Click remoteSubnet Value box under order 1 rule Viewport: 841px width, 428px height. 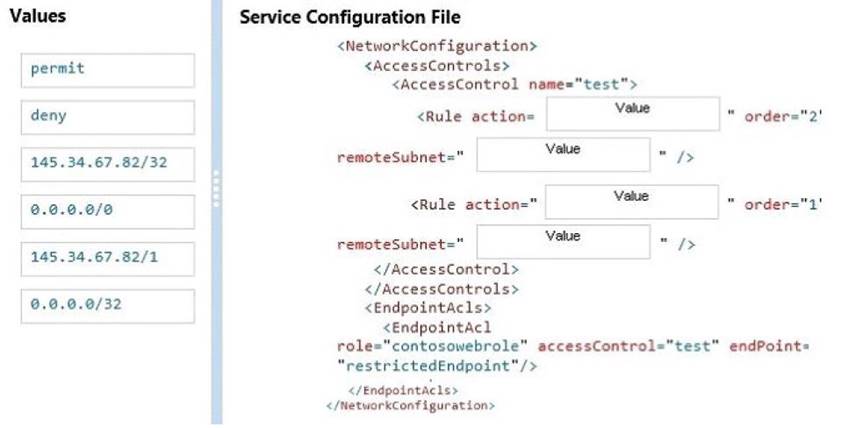click(564, 243)
